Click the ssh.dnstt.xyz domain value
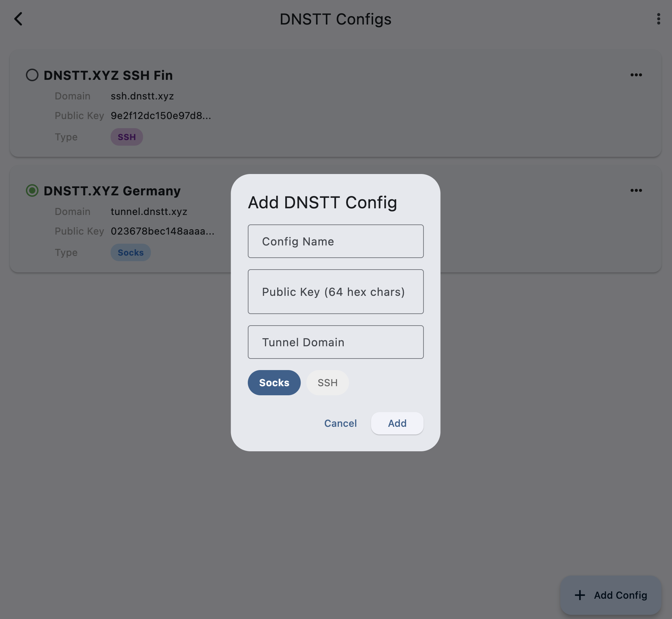The width and height of the screenshot is (672, 619). pos(142,96)
